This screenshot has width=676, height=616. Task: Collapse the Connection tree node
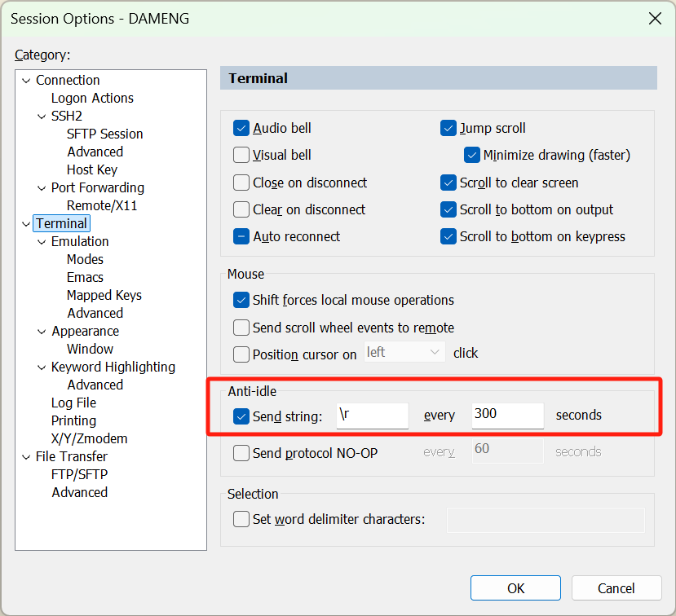pyautogui.click(x=26, y=80)
